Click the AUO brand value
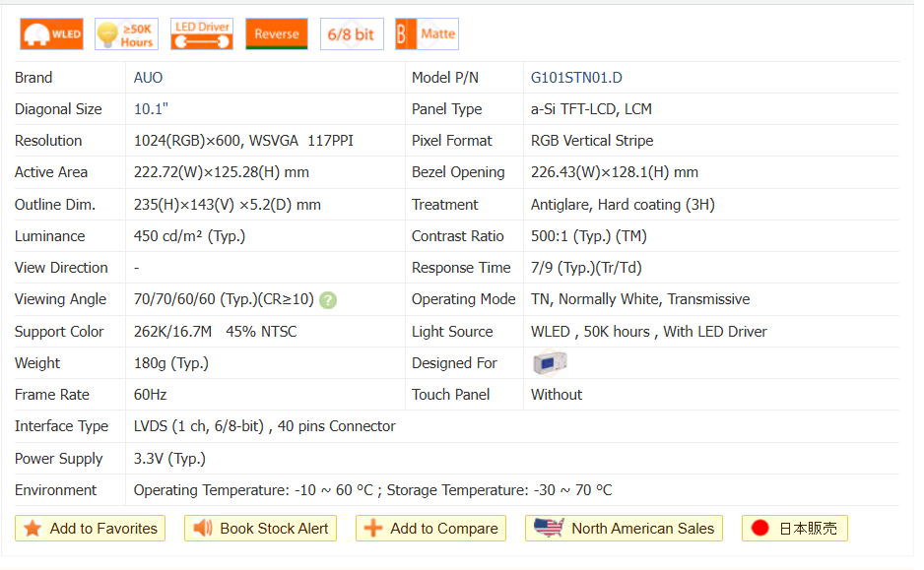924x570 pixels. click(149, 78)
